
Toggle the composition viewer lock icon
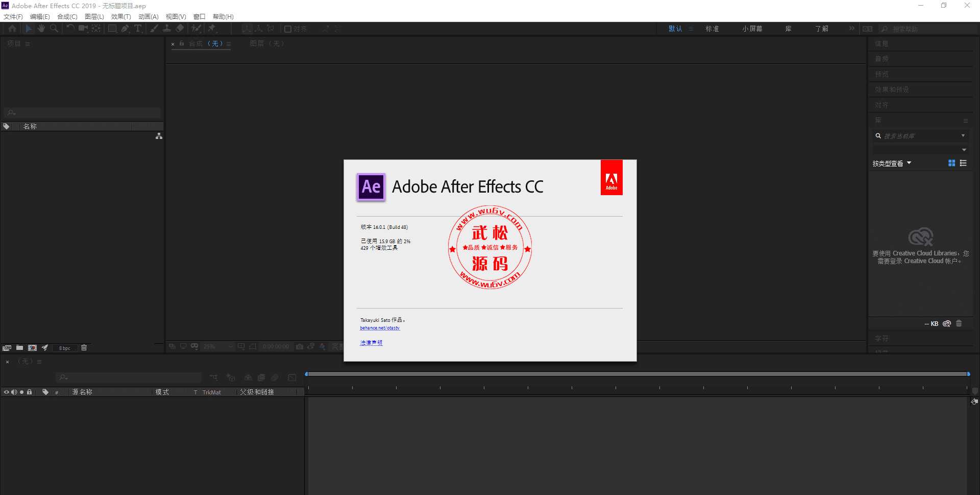tap(182, 43)
